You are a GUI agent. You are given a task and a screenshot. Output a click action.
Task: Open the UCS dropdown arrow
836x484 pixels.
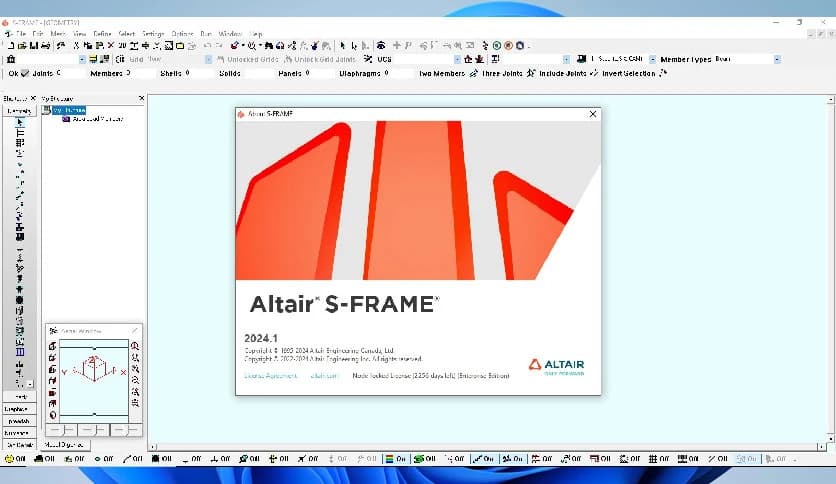(457, 59)
